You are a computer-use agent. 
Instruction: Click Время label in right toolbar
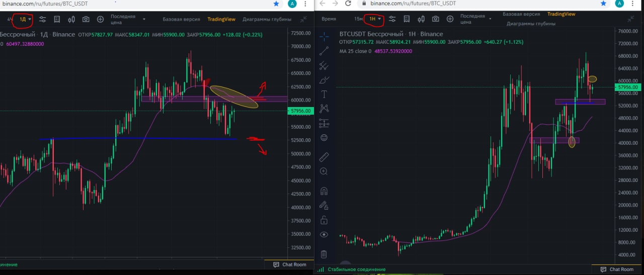[x=329, y=19]
